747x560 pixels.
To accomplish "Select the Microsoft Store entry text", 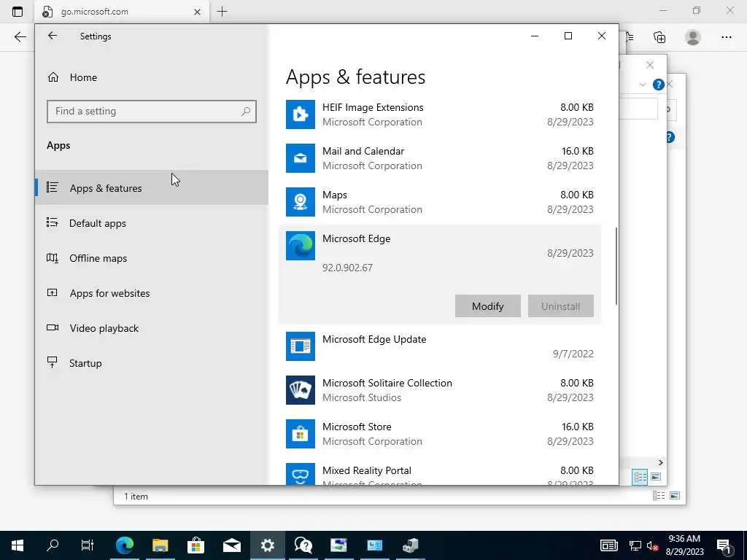I will [356, 427].
